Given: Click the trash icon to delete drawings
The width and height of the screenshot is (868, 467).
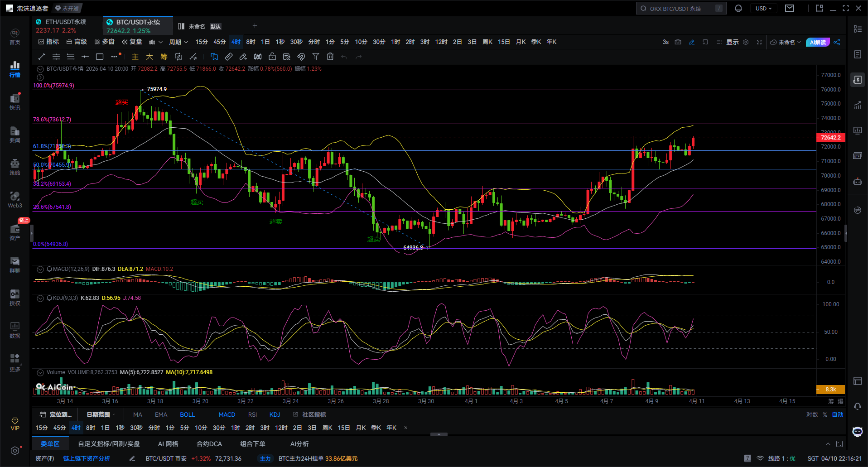Looking at the screenshot, I should point(330,57).
